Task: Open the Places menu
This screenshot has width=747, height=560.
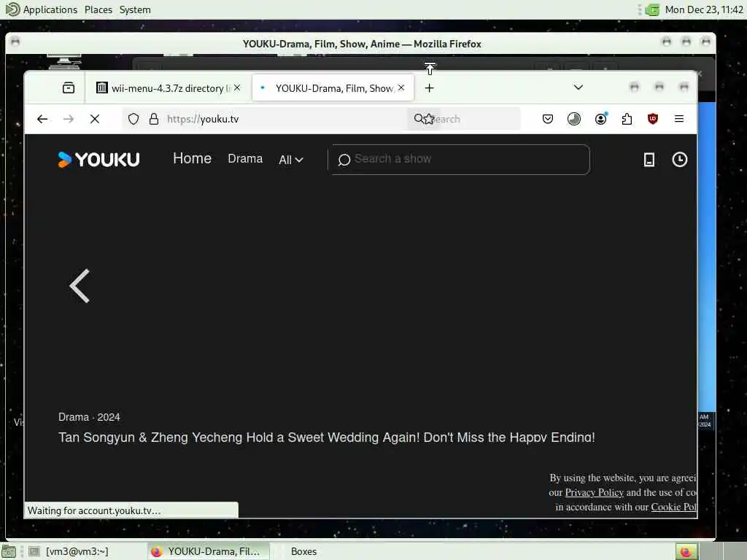Action: [98, 9]
